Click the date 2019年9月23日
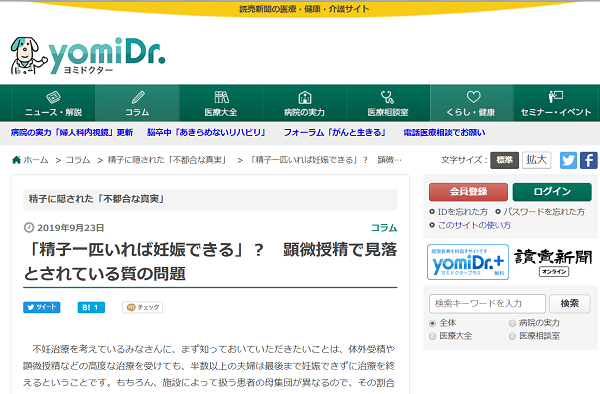 click(x=70, y=228)
